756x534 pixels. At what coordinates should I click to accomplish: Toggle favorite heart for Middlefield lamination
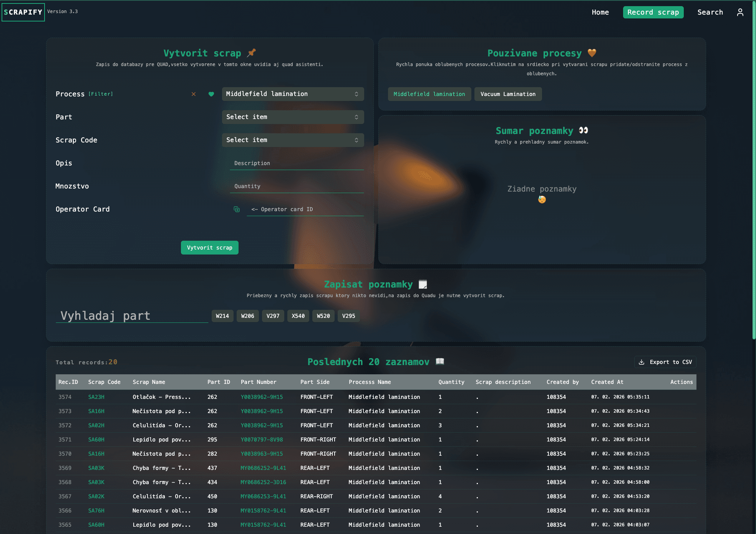(x=211, y=94)
